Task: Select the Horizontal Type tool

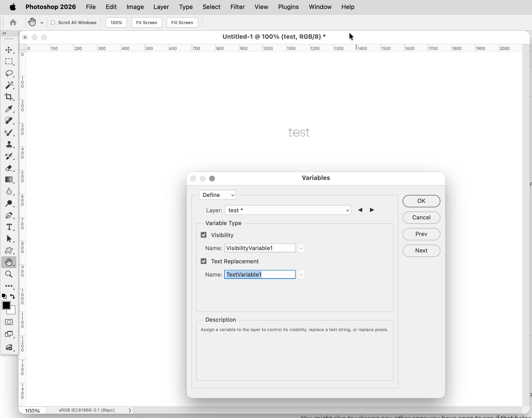Action: (x=9, y=227)
